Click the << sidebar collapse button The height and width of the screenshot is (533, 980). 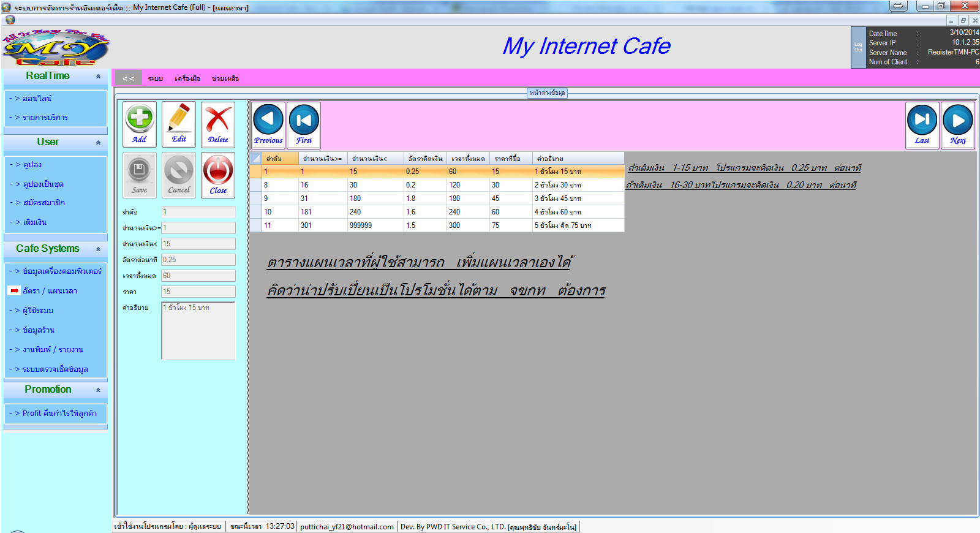pos(128,78)
